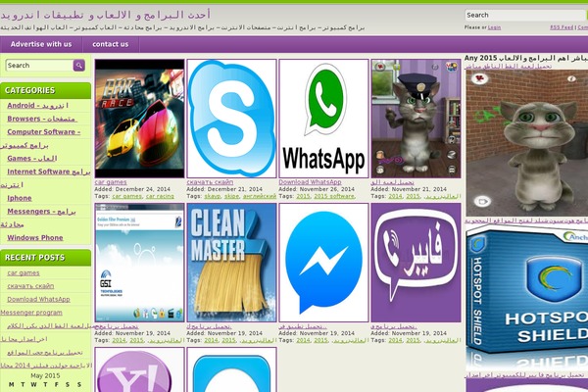Click the 'car games' title under thumbnail
588x392 pixels.
111,182
